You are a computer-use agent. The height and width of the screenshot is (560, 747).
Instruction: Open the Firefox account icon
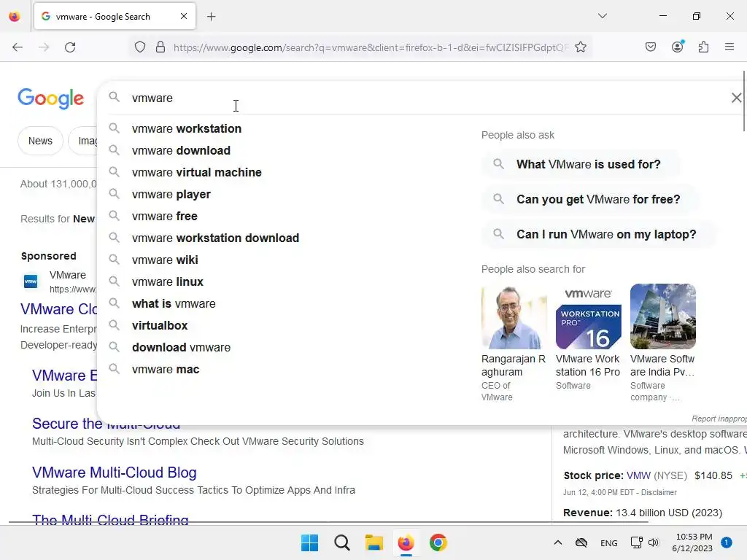click(678, 46)
